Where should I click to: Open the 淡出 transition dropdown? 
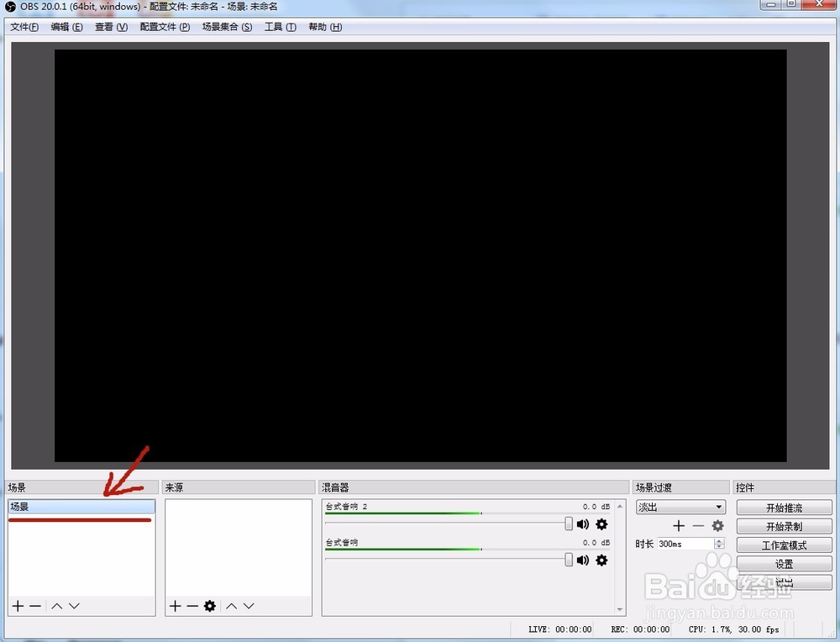point(680,507)
